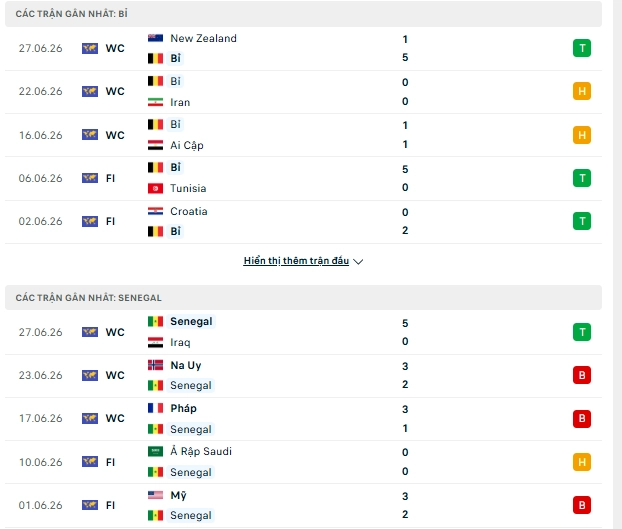Click the Na Uy team name
The width and height of the screenshot is (622, 529).
[186, 365]
